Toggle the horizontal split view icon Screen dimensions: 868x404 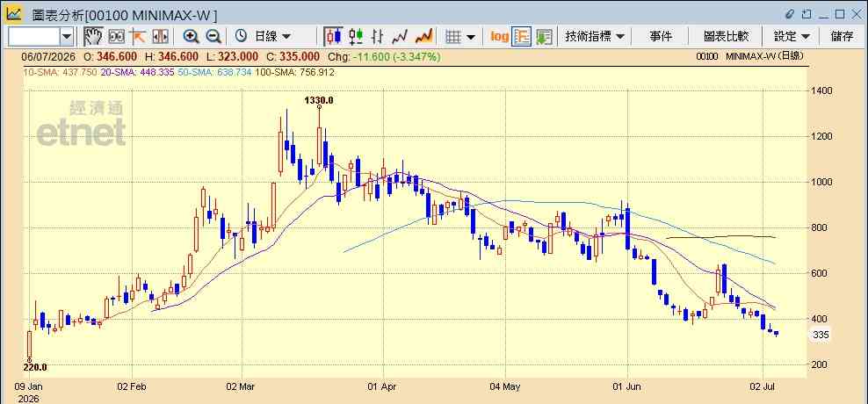(x=160, y=37)
